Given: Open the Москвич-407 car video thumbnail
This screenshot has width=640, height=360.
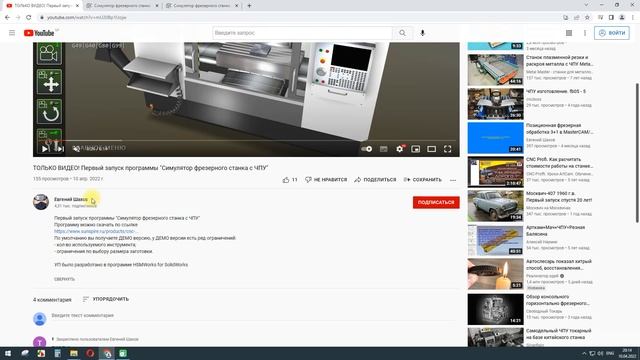Looking at the screenshot, I should (x=496, y=206).
